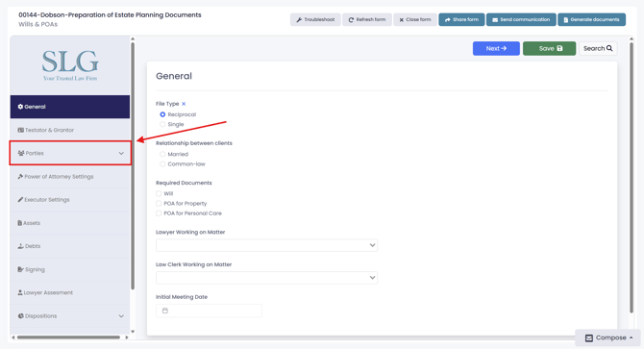The image size is (644, 349).
Task: Click the pie icon beside Dispositions
Action: tap(20, 316)
